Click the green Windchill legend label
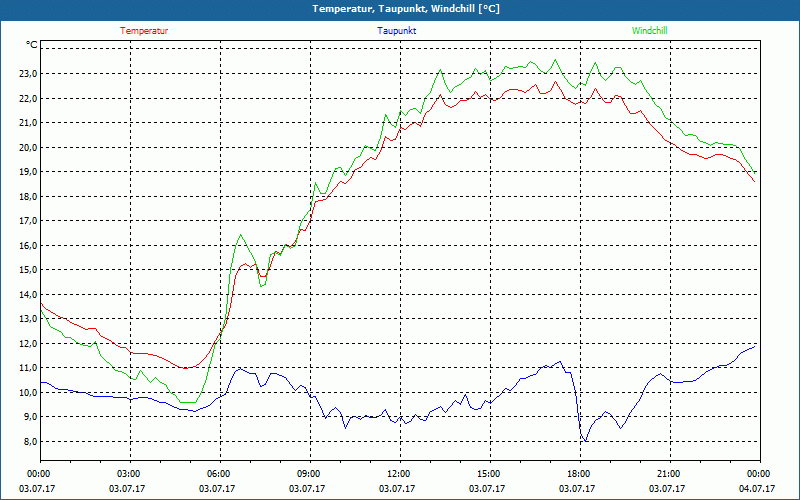This screenshot has height=500, width=800. [649, 31]
